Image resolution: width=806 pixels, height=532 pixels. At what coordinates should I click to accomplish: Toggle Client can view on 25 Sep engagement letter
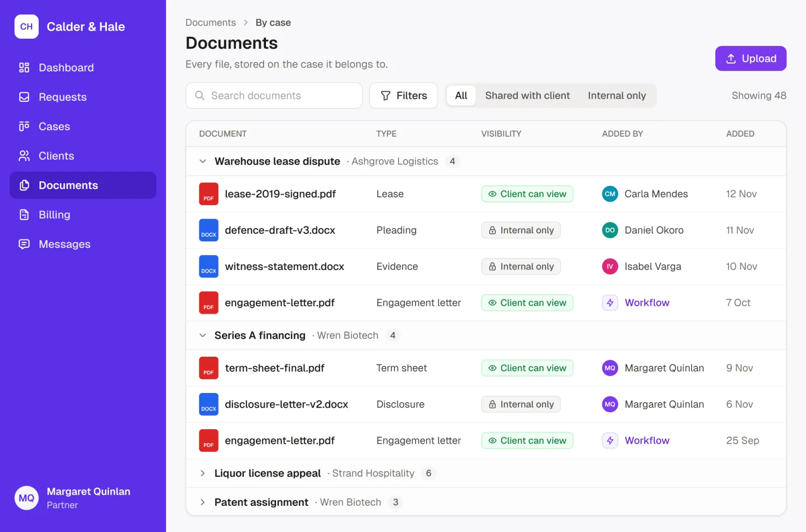pyautogui.click(x=527, y=441)
